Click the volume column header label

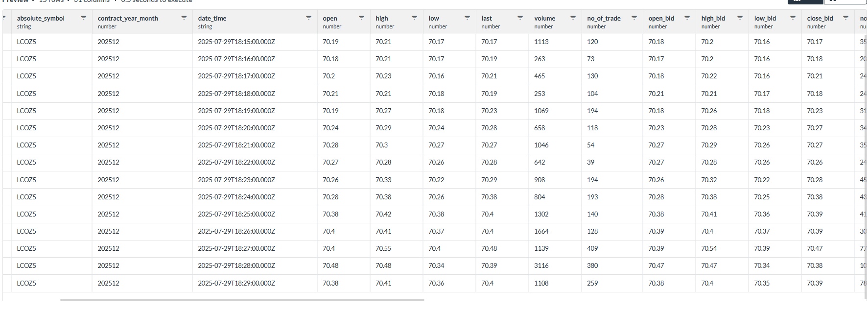544,18
